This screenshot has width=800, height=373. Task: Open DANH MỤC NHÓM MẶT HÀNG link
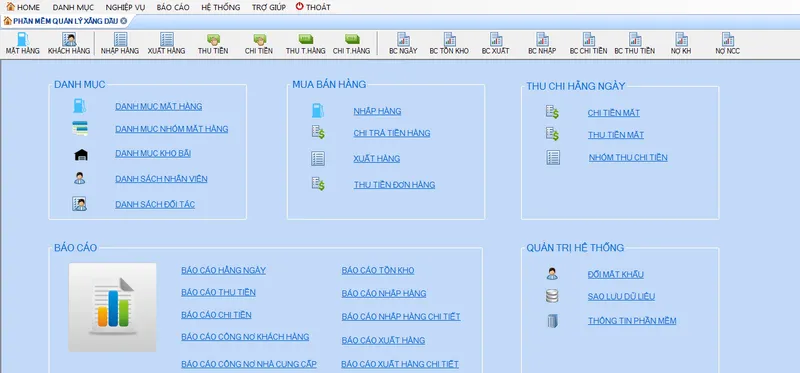pyautogui.click(x=171, y=129)
